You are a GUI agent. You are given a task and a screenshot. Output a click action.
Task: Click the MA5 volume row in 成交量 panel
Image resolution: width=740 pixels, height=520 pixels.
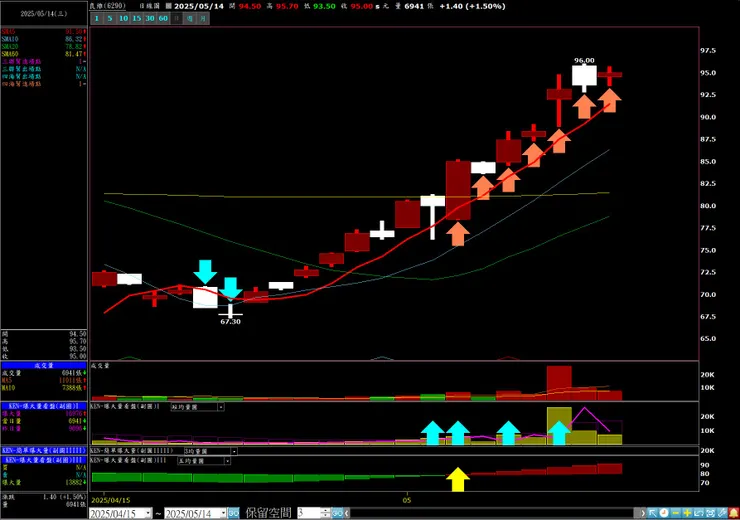point(44,380)
